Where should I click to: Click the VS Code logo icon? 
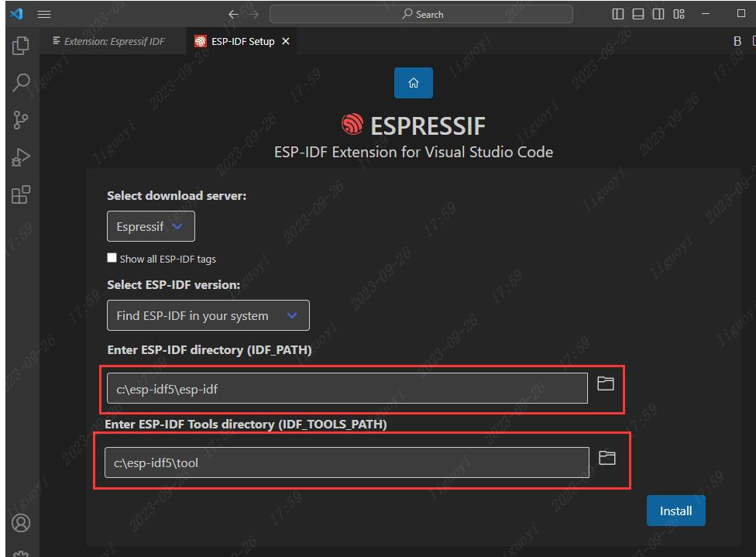pyautogui.click(x=17, y=13)
